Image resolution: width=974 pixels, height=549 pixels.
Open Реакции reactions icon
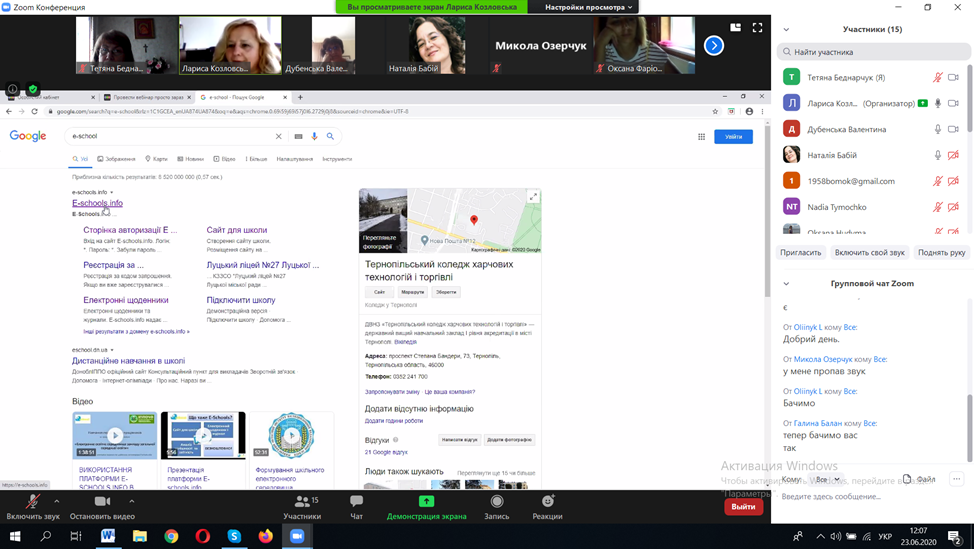coord(547,507)
